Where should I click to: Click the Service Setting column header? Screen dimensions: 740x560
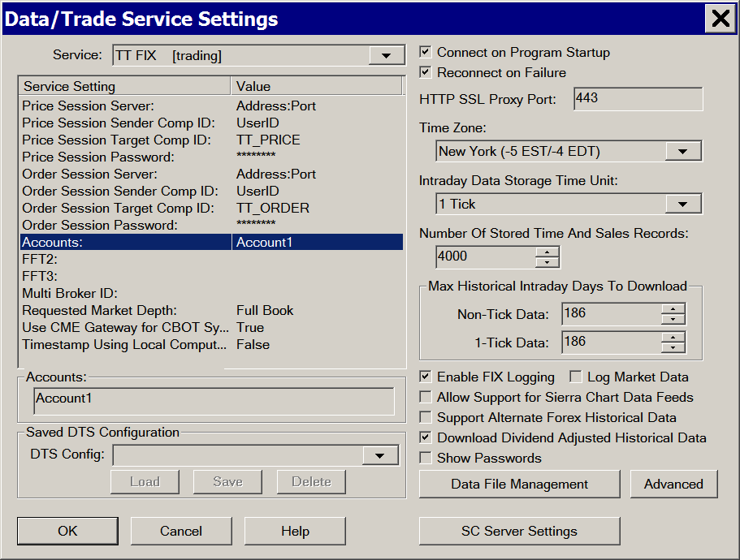point(124,86)
